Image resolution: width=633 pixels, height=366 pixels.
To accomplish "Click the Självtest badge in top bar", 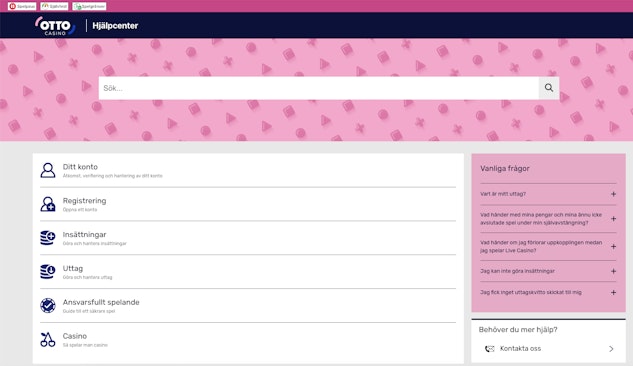I will pyautogui.click(x=54, y=6).
